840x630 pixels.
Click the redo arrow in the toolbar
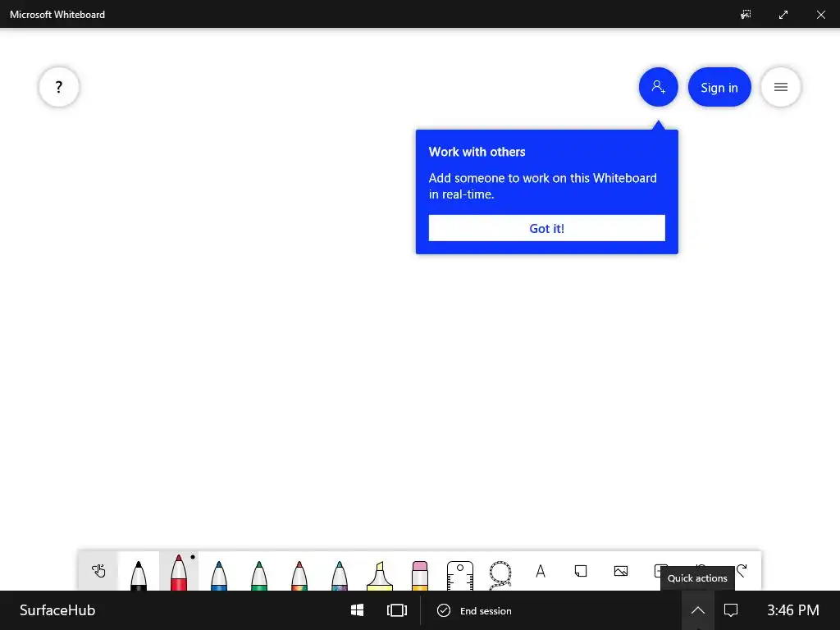point(742,570)
